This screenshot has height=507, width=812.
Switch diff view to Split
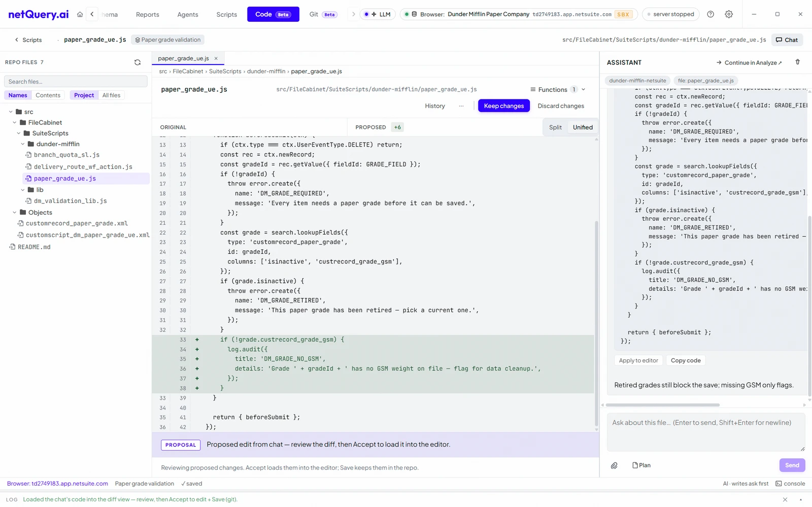click(555, 127)
